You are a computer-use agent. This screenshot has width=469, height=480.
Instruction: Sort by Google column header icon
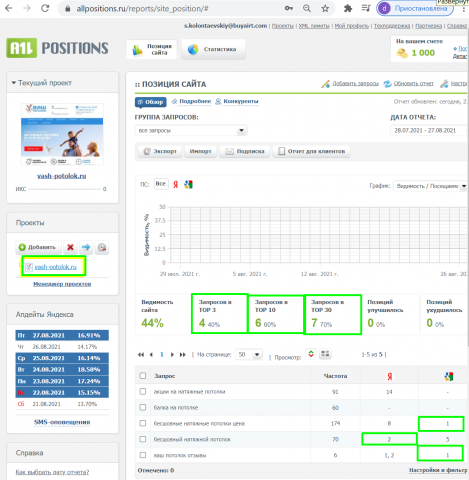click(x=449, y=376)
